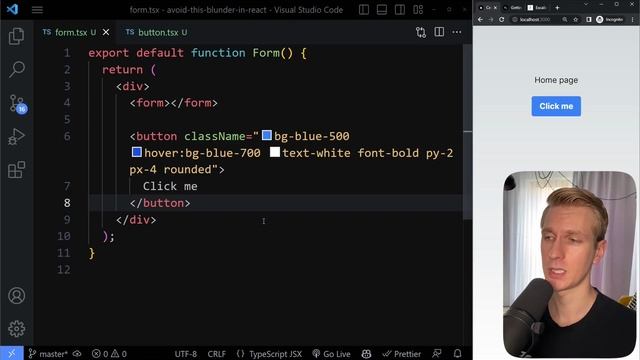
Task: Switch to the button.tsx tab
Action: 156,32
